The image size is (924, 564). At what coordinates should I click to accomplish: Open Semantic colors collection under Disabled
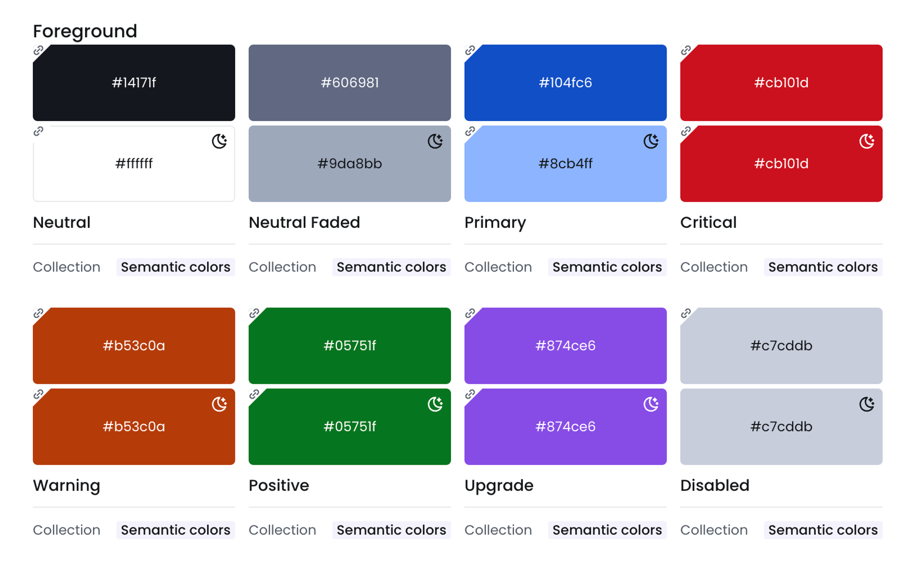pos(823,530)
